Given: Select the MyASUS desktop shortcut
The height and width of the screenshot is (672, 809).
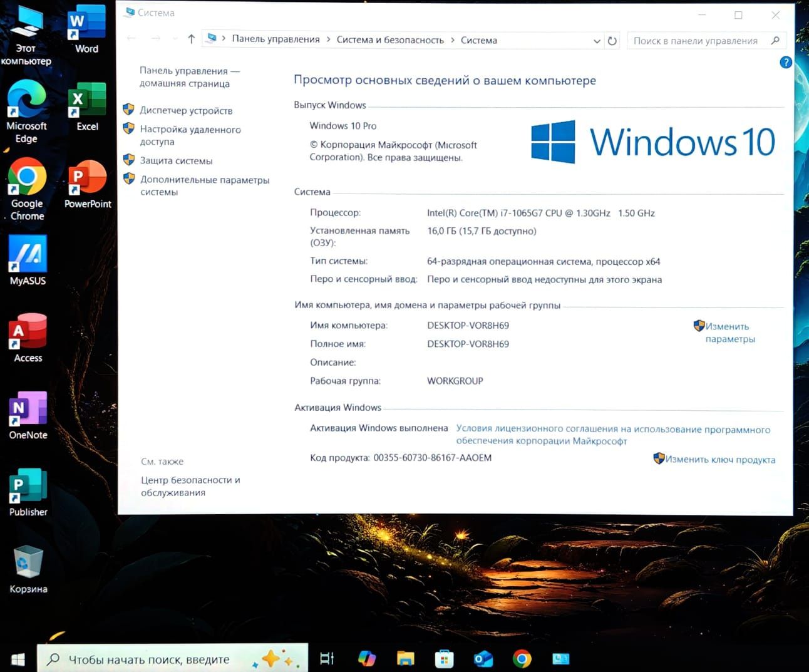Looking at the screenshot, I should pos(28,261).
